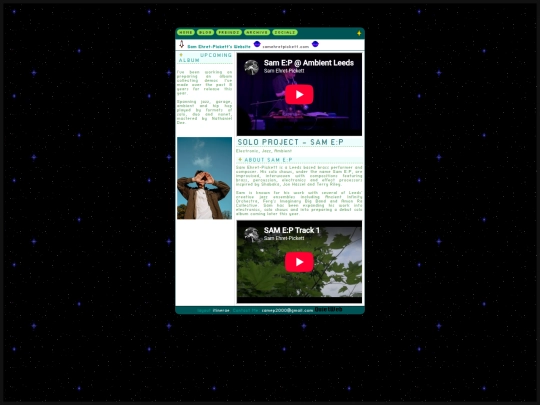Click the gmail contact address in footer
This screenshot has width=540, height=405.
287,310
